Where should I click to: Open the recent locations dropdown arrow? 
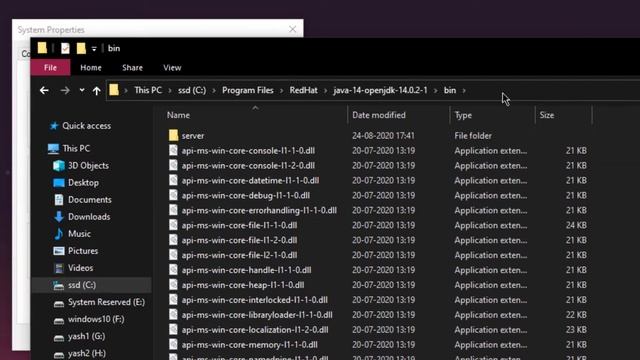82,90
